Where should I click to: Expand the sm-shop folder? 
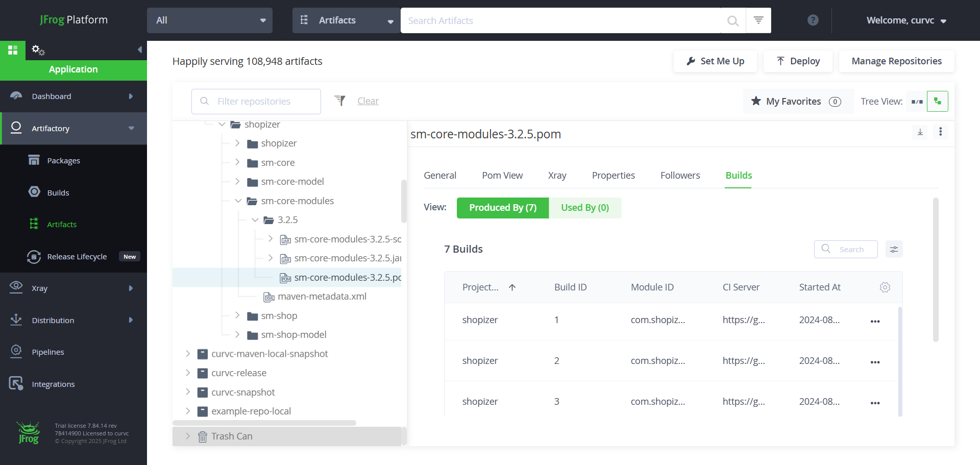click(x=237, y=315)
